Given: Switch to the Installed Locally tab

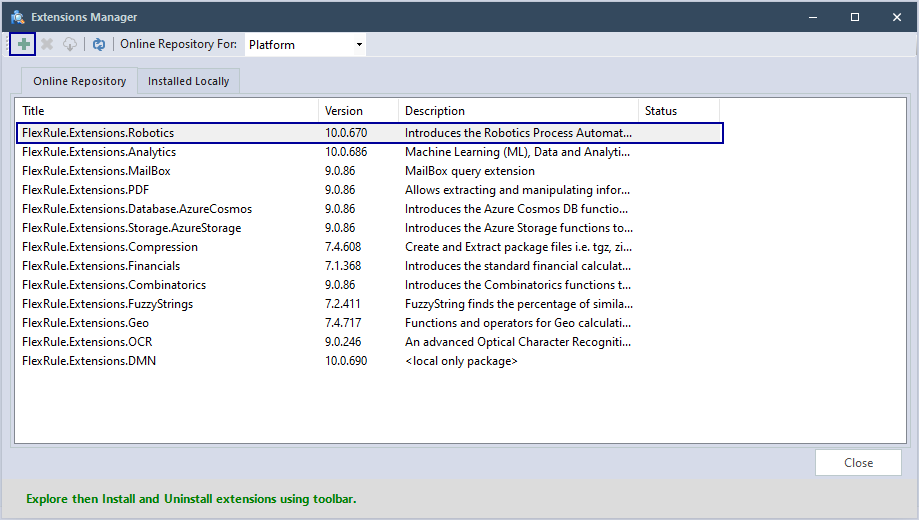Looking at the screenshot, I should click(188, 81).
